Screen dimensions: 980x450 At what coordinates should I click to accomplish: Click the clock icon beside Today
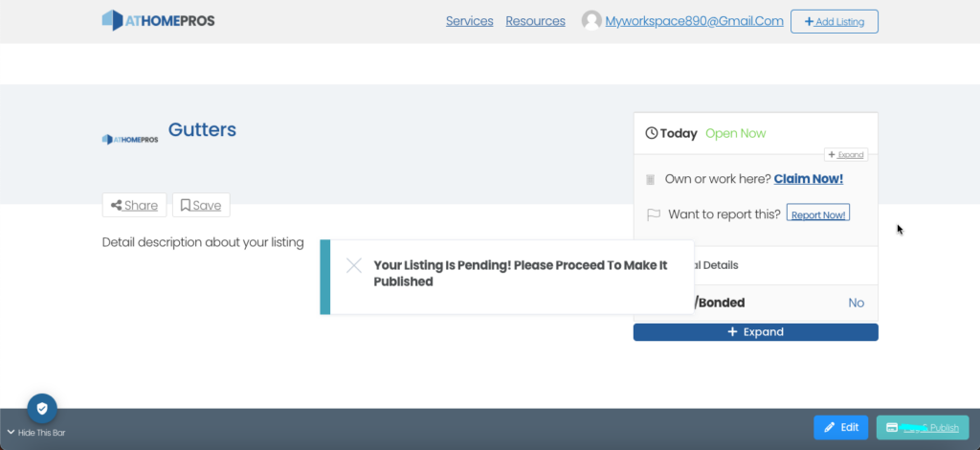(652, 133)
